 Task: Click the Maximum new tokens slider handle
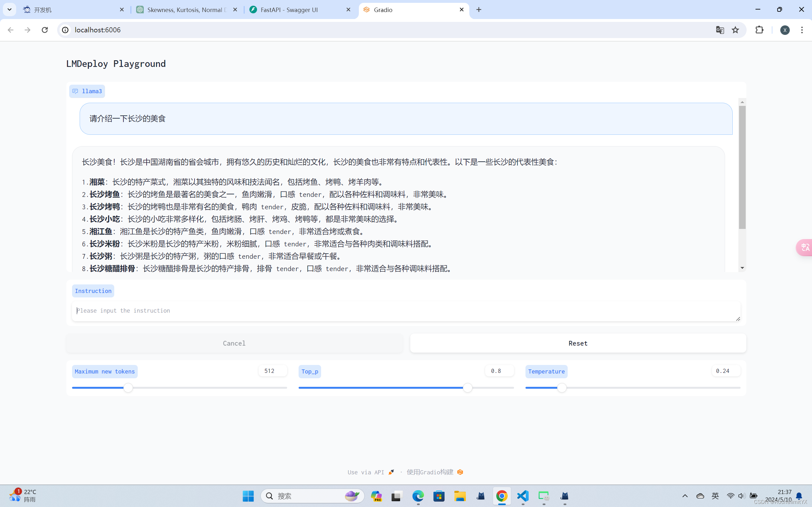tap(128, 388)
